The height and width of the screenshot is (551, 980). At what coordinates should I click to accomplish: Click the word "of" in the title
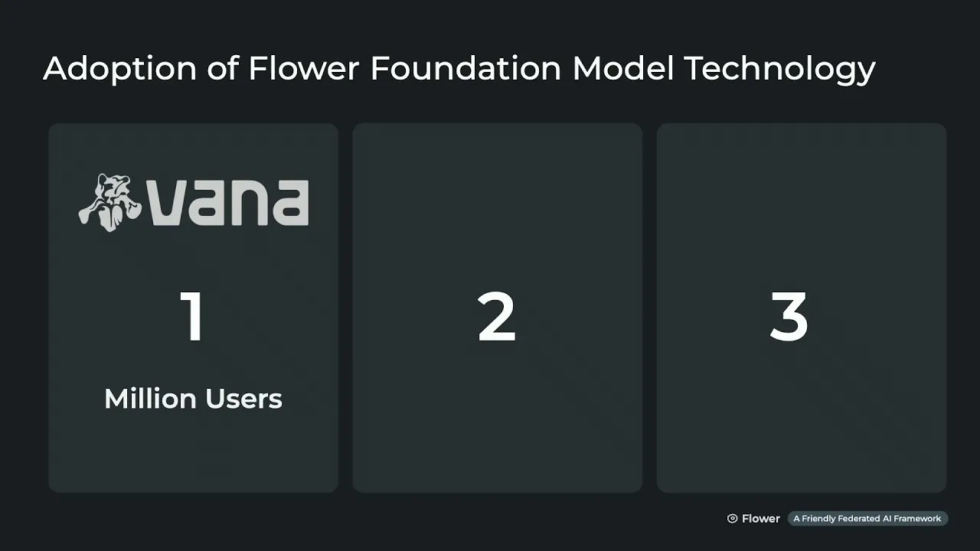click(x=222, y=69)
